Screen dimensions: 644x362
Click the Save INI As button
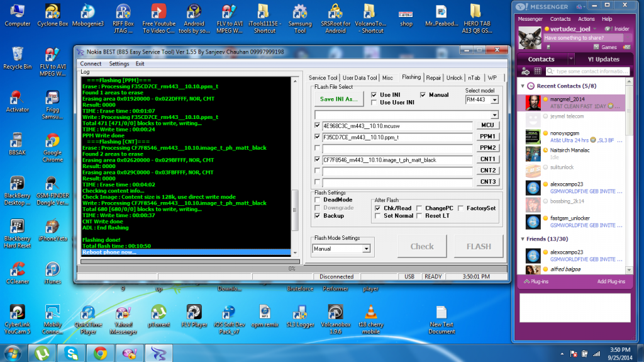click(338, 99)
